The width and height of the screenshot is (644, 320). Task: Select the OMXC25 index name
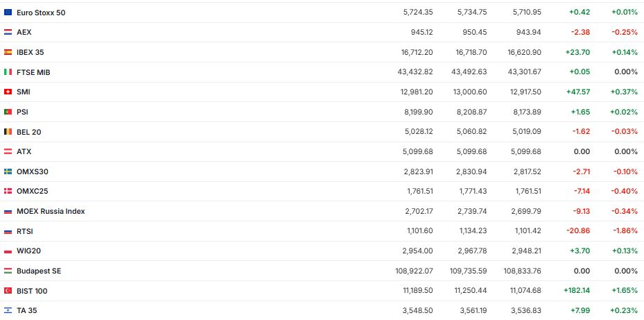[x=32, y=192]
